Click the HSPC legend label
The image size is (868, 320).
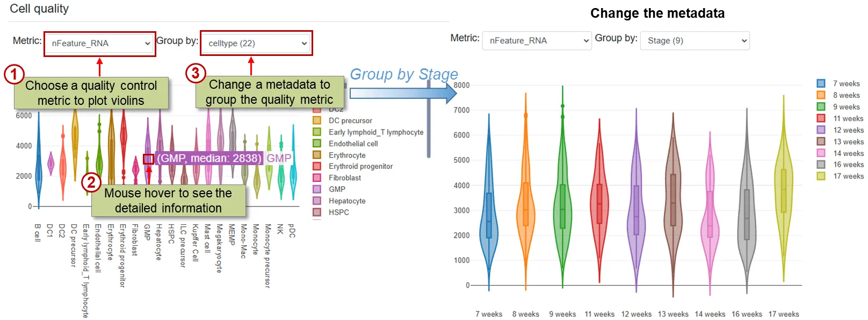pyautogui.click(x=338, y=212)
